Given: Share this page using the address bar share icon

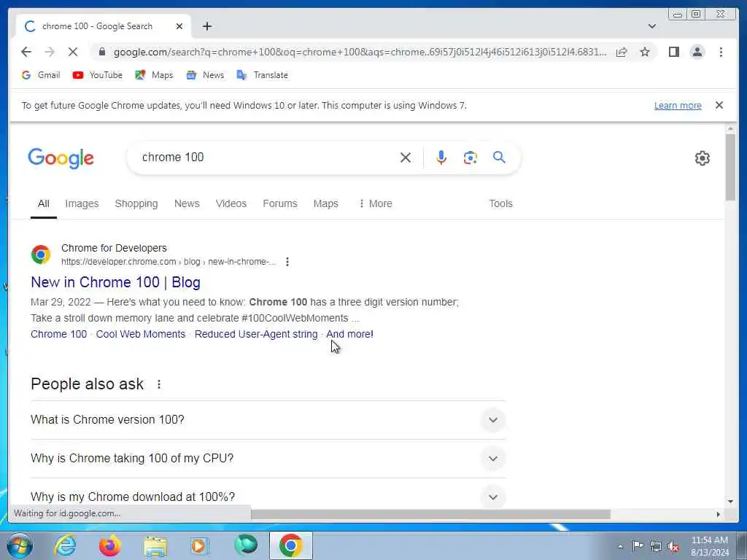Looking at the screenshot, I should tap(622, 52).
